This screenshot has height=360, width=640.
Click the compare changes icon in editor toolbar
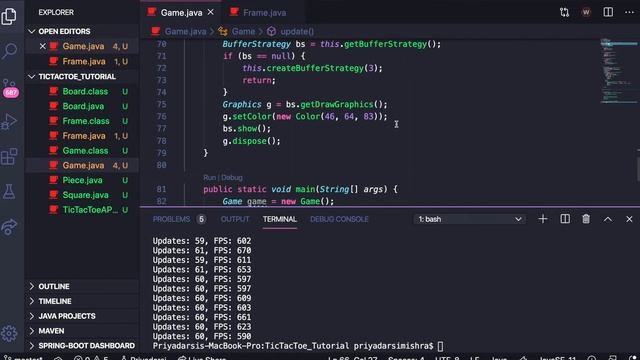(x=564, y=12)
